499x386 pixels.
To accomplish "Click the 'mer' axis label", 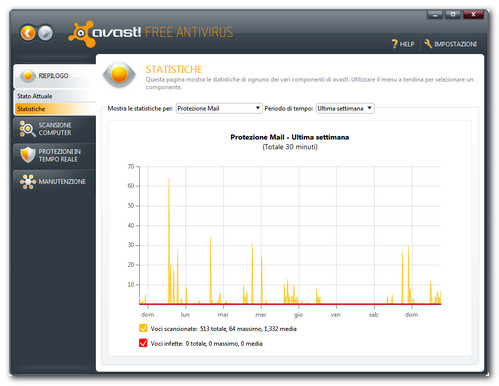I will (x=261, y=315).
